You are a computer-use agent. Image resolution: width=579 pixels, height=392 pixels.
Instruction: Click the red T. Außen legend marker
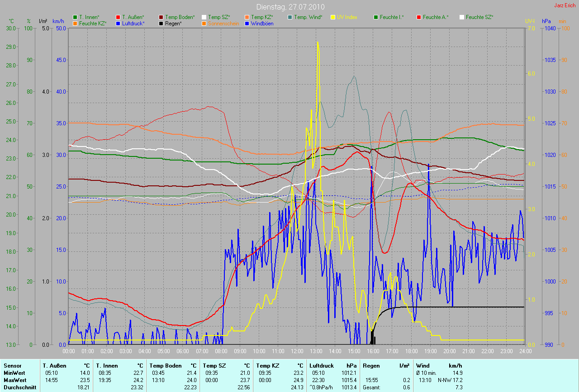pyautogui.click(x=118, y=17)
